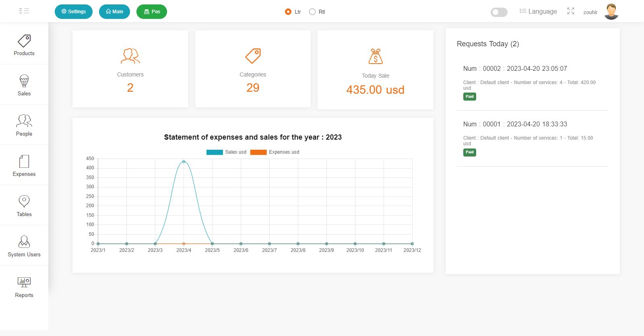This screenshot has height=336, width=644.
Task: Toggle the dark mode switch
Action: pos(499,12)
